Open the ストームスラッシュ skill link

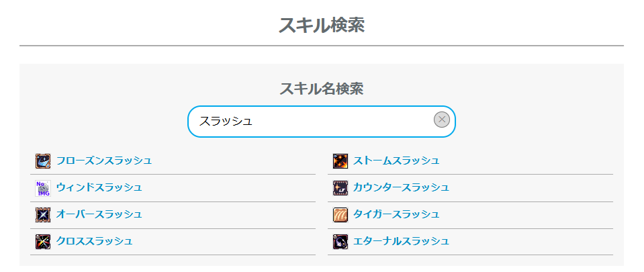pyautogui.click(x=396, y=161)
